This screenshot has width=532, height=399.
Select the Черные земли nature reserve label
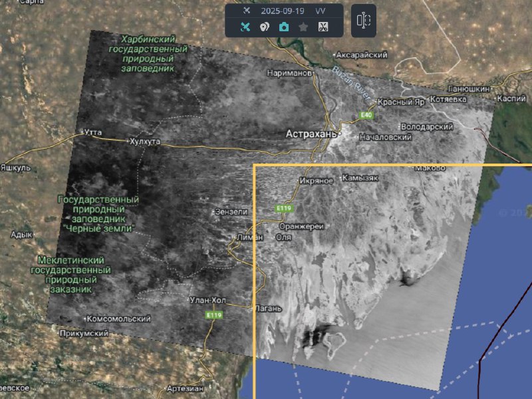[x=98, y=213]
